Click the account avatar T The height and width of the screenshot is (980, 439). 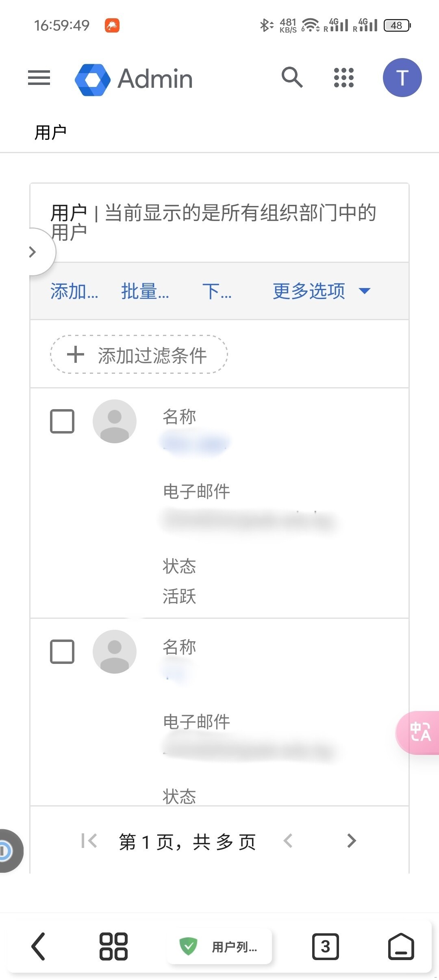tap(402, 78)
